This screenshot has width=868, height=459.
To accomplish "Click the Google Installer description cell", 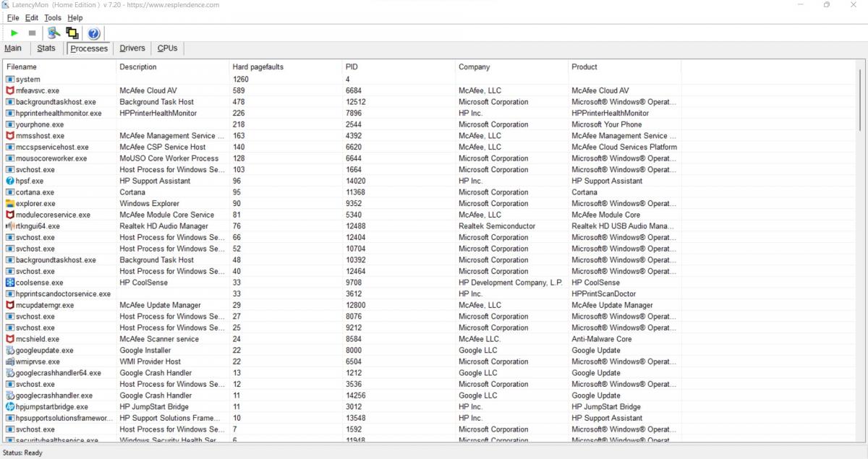I will [x=147, y=351].
